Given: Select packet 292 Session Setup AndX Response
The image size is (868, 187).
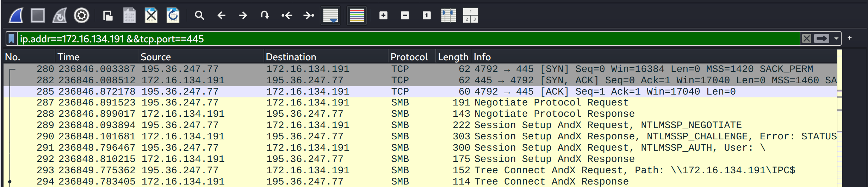Looking at the screenshot, I should [x=420, y=159].
